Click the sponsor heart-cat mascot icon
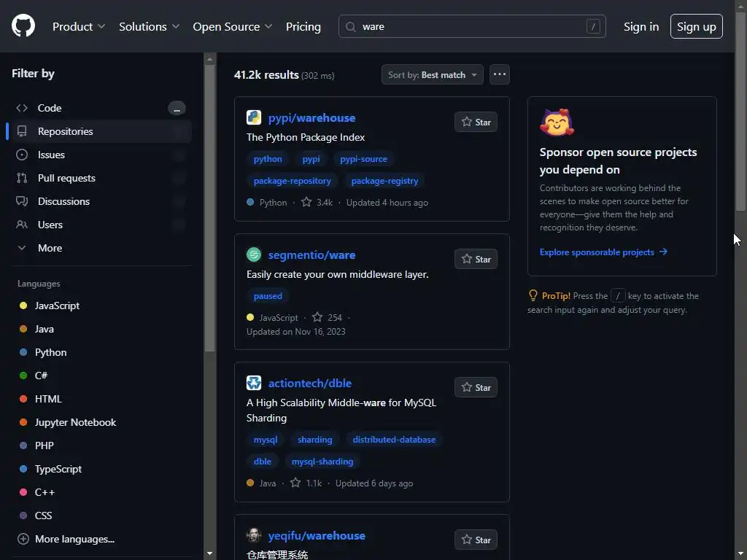 click(557, 122)
